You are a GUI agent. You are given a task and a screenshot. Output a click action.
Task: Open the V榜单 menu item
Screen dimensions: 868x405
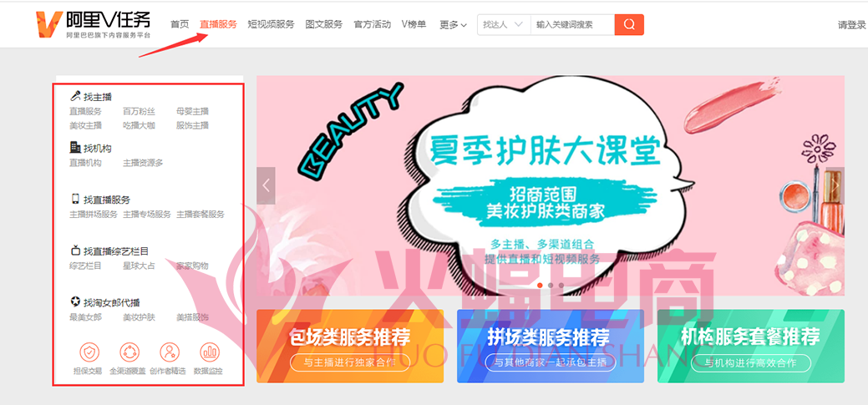pyautogui.click(x=414, y=24)
